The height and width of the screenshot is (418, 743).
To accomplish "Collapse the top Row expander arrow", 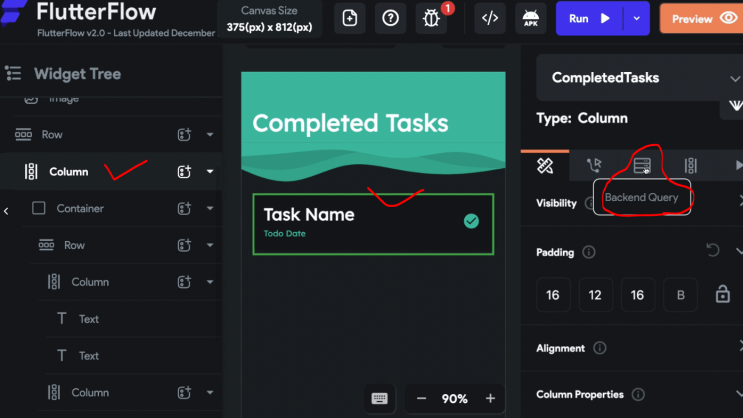I will [x=210, y=135].
